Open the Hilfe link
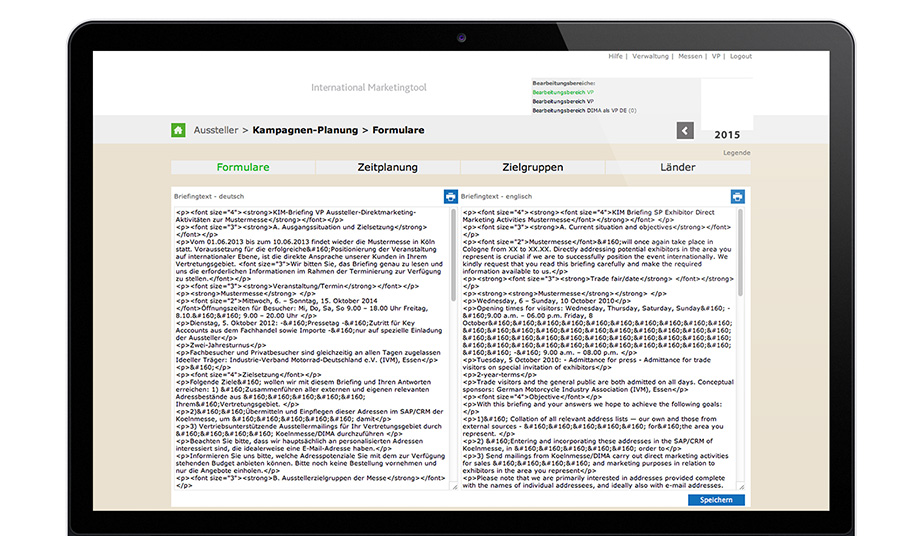 [x=616, y=57]
